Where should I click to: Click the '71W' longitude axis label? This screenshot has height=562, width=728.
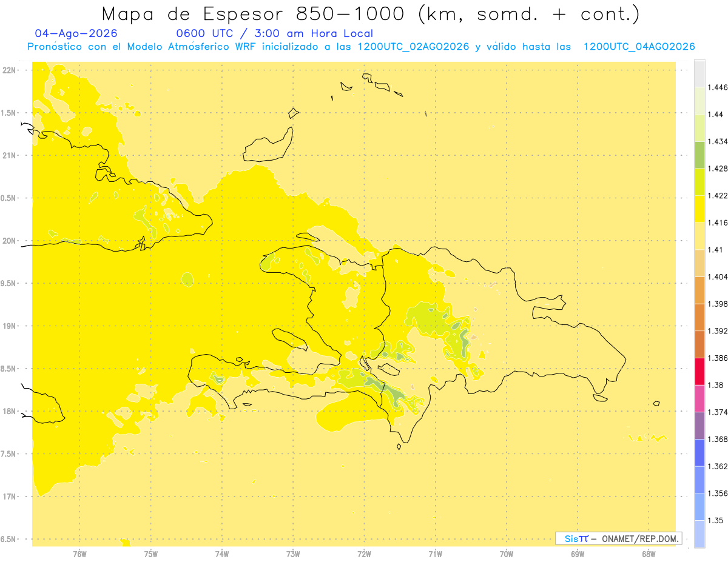click(435, 554)
